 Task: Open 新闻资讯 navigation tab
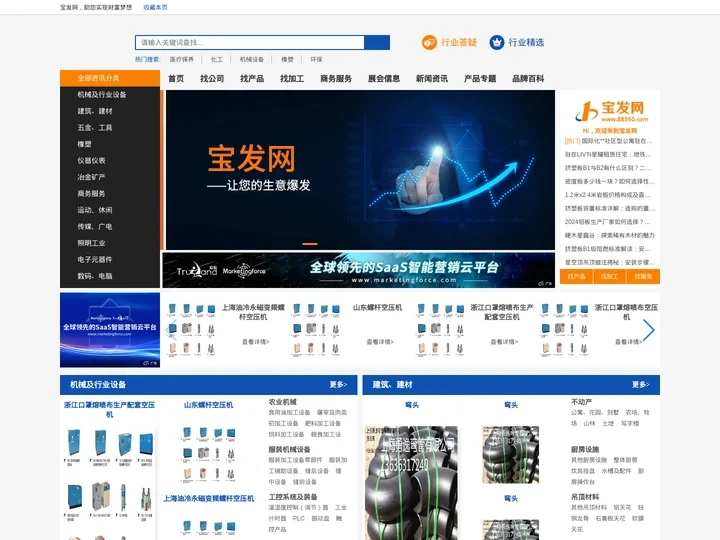tap(432, 79)
